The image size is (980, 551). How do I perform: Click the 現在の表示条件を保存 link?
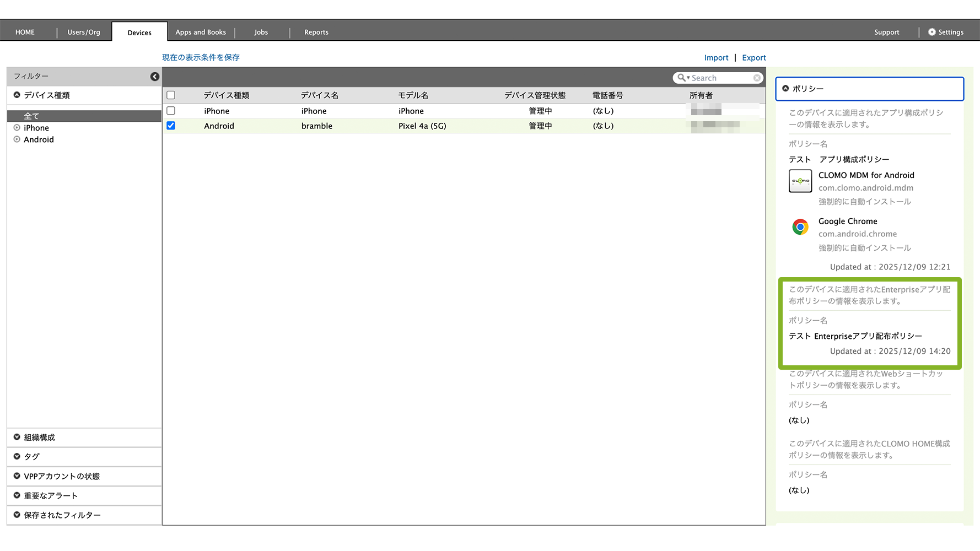(201, 57)
